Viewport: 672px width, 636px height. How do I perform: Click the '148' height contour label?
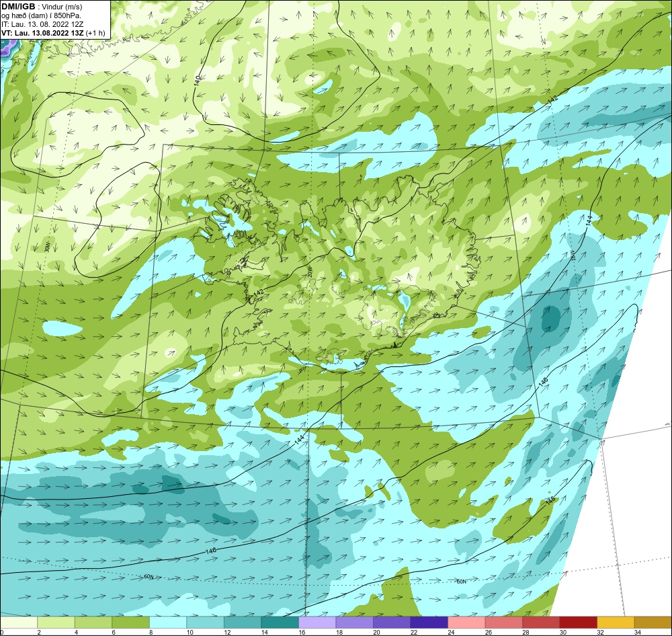pos(551,501)
